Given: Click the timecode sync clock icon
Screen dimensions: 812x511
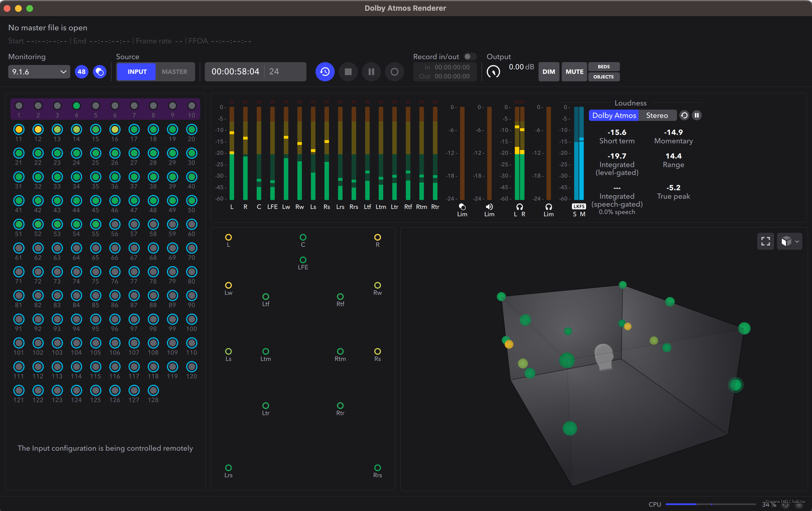Looking at the screenshot, I should pyautogui.click(x=325, y=71).
